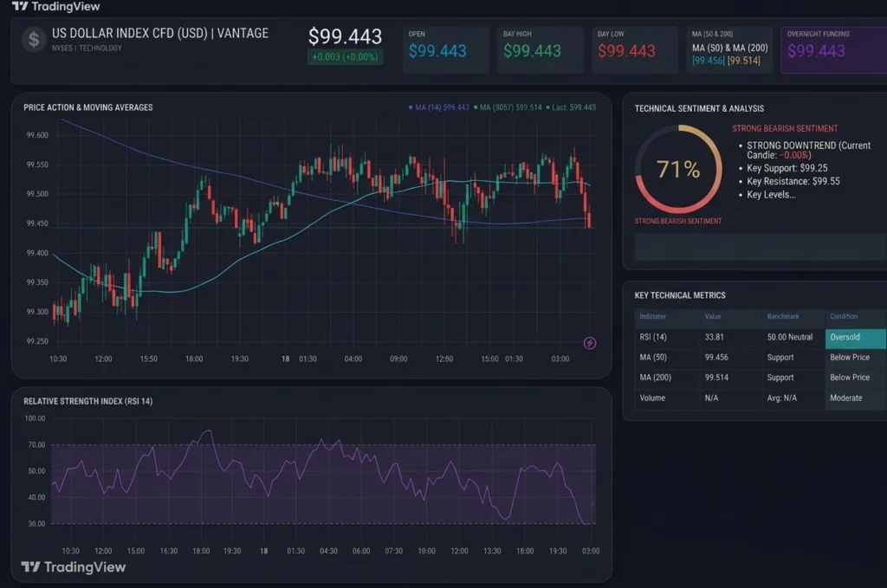Click the purple lightning icon on the price chart

[589, 343]
